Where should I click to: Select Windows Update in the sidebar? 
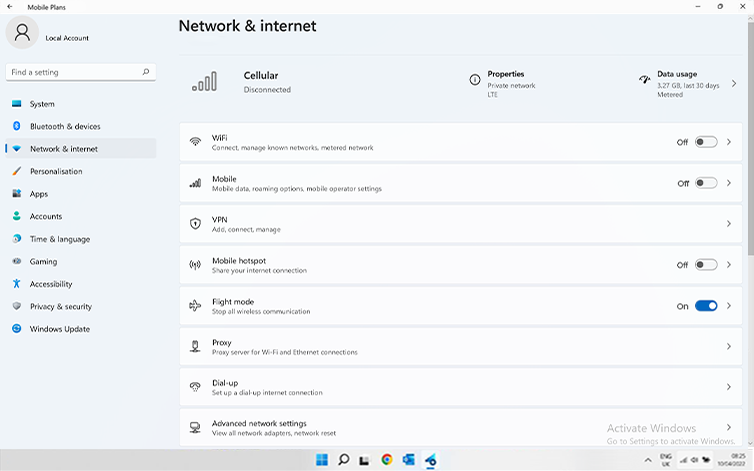tap(59, 329)
